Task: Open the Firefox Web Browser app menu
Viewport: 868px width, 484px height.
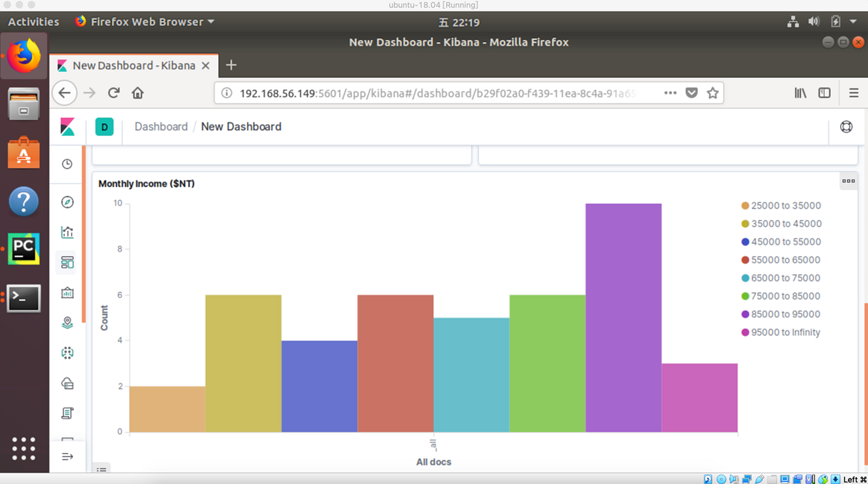Action: pyautogui.click(x=144, y=22)
